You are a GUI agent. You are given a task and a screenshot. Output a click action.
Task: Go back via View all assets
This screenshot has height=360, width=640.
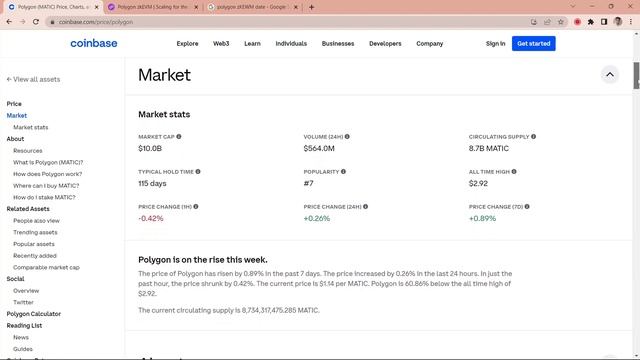[x=33, y=79]
